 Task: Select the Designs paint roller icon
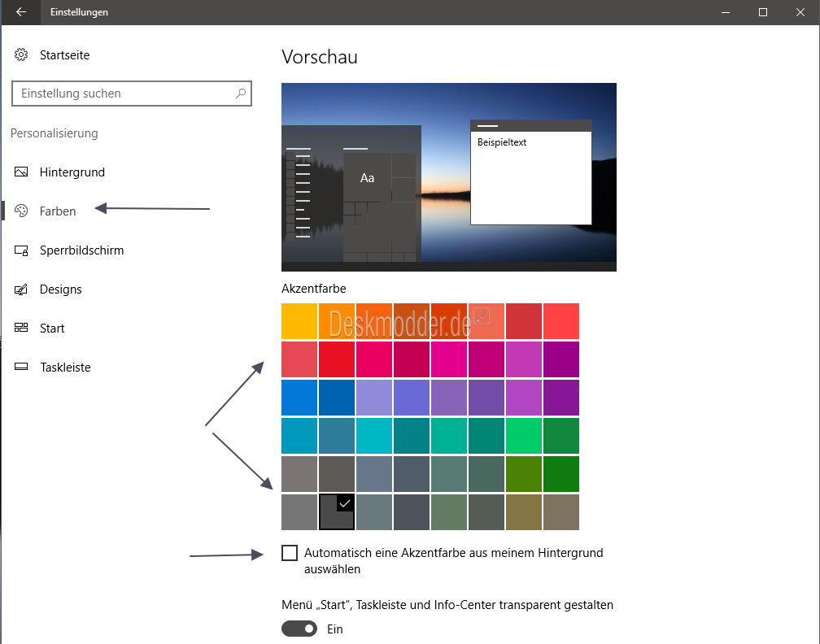(20, 289)
